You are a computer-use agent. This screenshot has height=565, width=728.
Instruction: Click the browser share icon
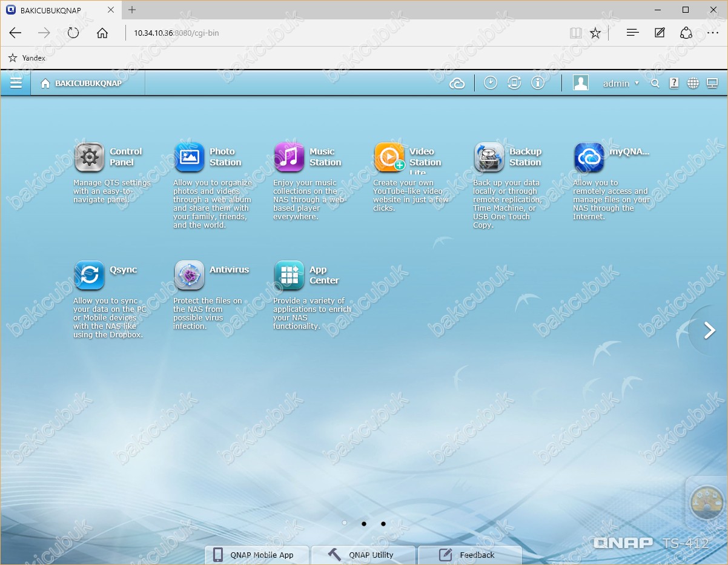coord(686,33)
